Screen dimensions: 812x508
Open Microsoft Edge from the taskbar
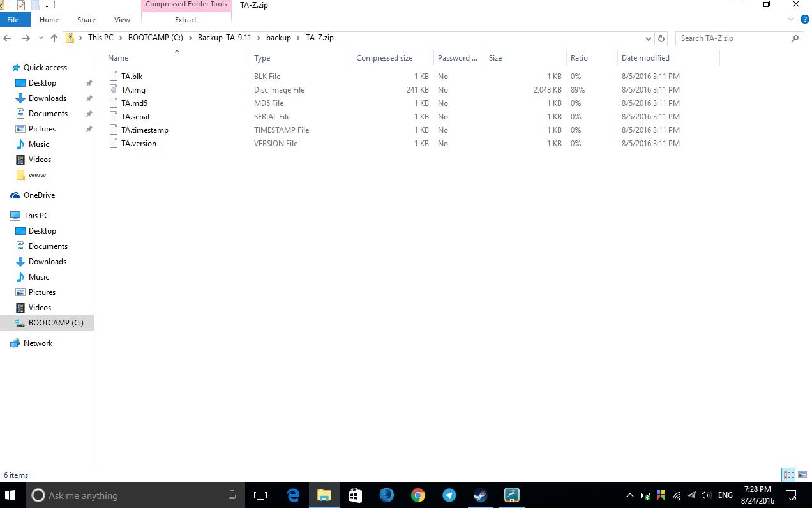[293, 495]
